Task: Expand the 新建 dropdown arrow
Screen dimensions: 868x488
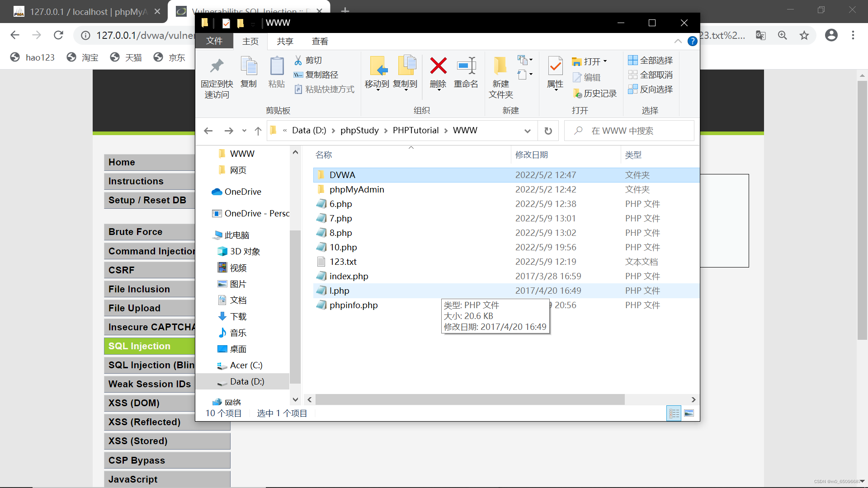Action: coord(532,59)
